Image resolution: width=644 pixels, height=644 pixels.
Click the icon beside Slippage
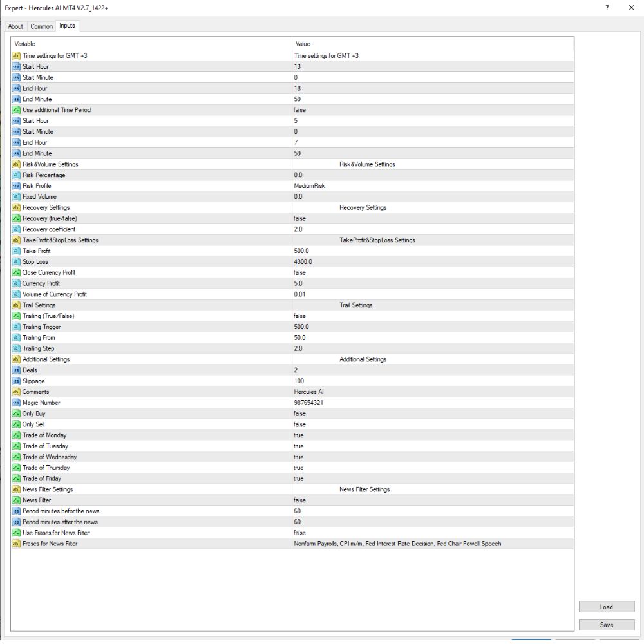[x=16, y=381]
